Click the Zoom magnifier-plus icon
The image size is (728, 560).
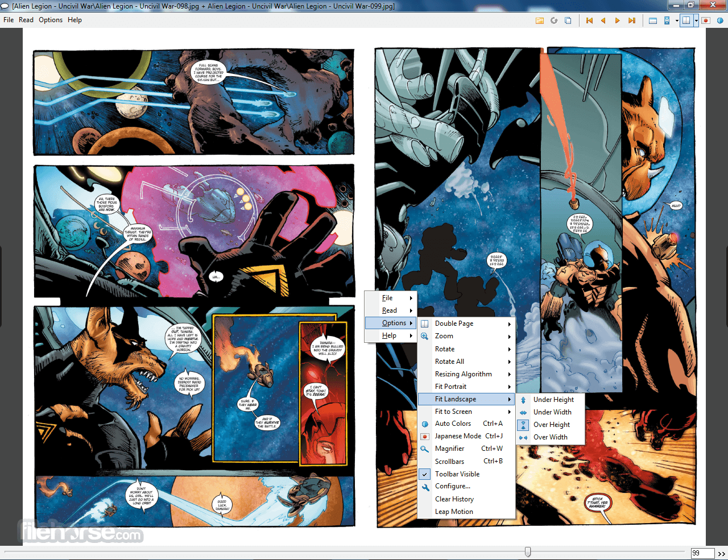pos(425,336)
